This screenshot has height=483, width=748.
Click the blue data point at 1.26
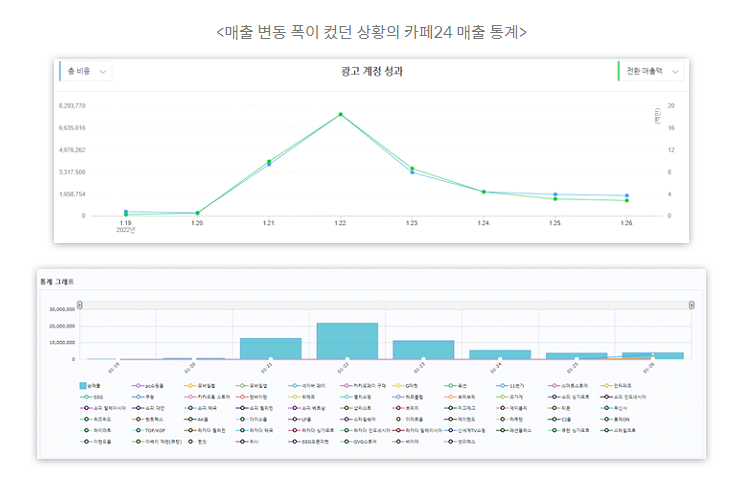[x=627, y=196]
